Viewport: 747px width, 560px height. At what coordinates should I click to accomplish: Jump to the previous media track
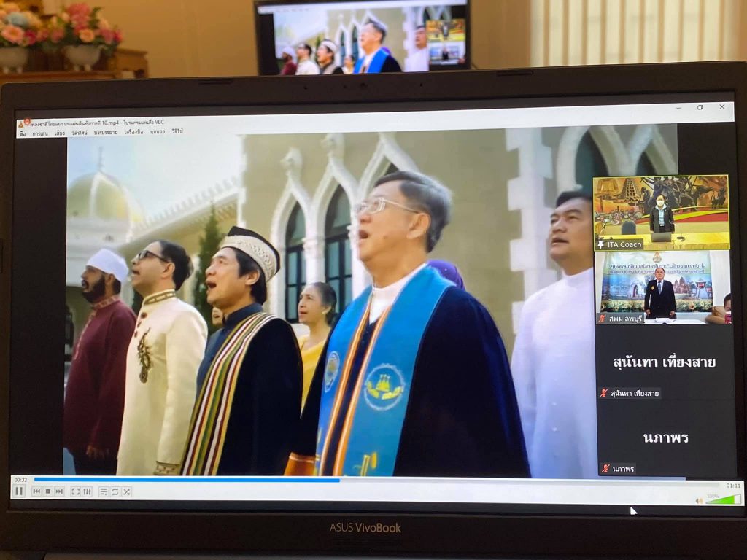click(x=36, y=491)
